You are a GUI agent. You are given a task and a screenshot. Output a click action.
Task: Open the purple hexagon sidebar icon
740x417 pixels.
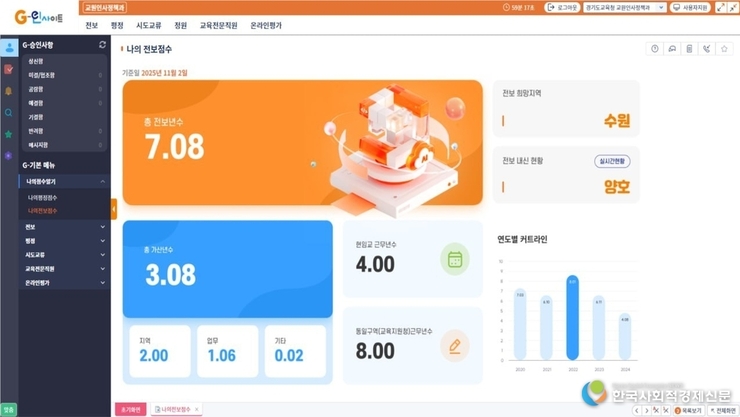point(8,156)
